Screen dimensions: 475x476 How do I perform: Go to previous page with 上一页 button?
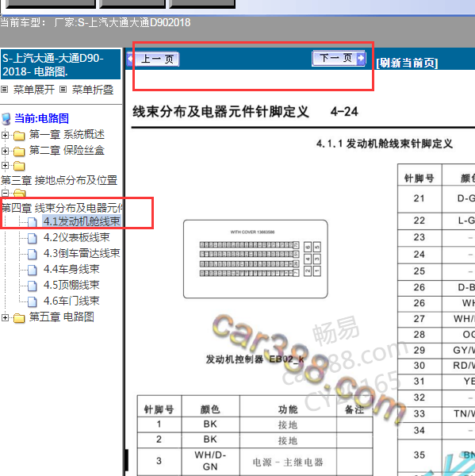point(154,59)
